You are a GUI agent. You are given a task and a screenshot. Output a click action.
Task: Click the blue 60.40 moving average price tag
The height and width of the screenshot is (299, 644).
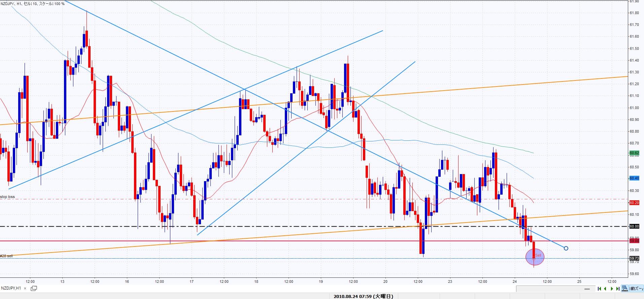click(634, 178)
